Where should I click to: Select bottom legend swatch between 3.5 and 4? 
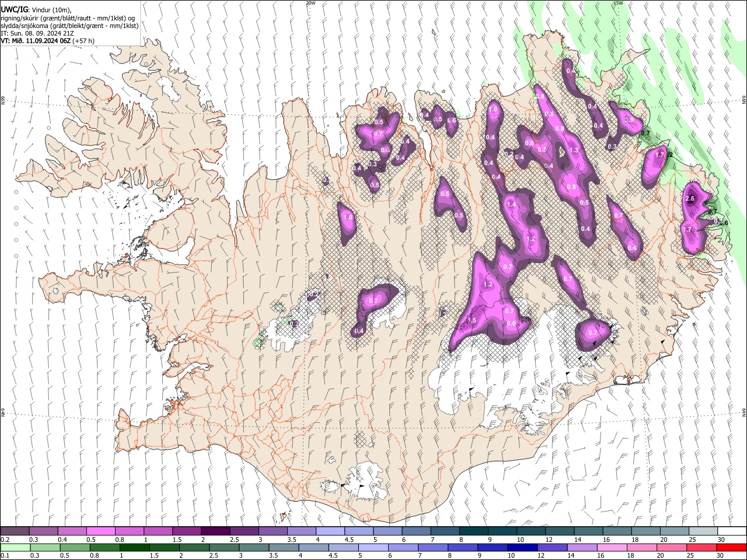284,547
